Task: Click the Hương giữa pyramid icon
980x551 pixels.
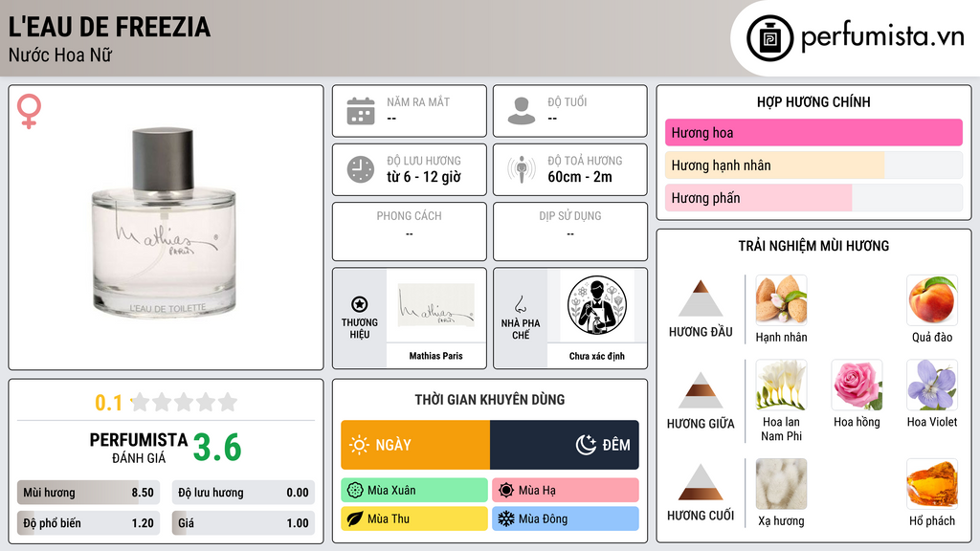Action: (701, 390)
